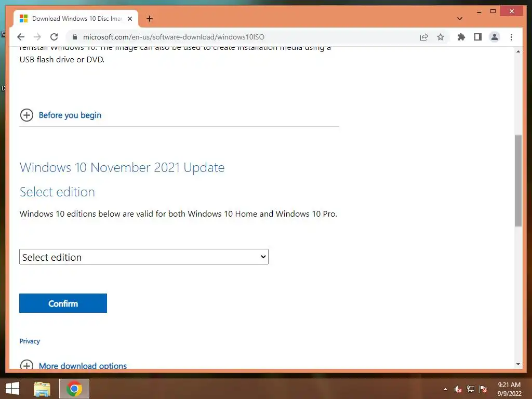Click the Windows 10 November 2021 Update heading
This screenshot has width=532, height=399.
click(122, 167)
